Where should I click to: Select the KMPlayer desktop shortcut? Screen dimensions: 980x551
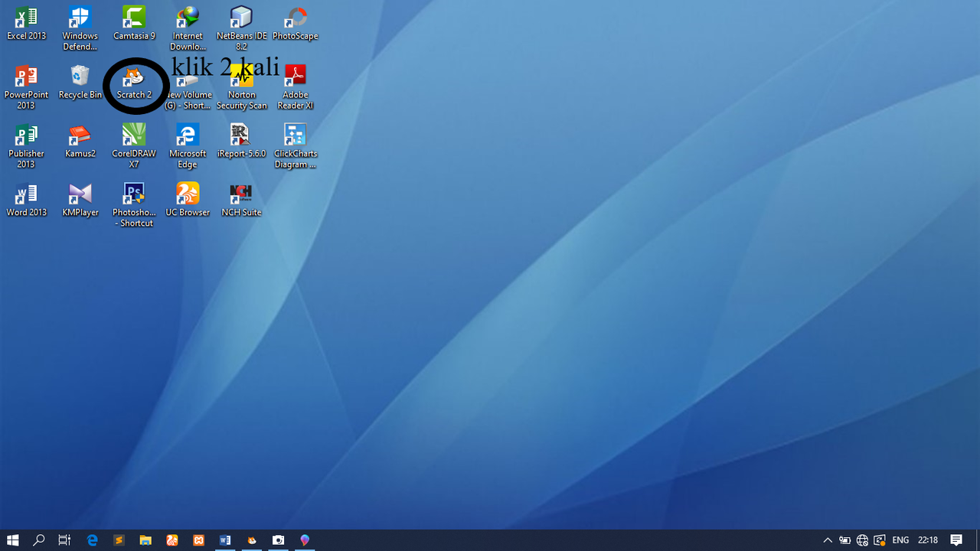pos(80,201)
